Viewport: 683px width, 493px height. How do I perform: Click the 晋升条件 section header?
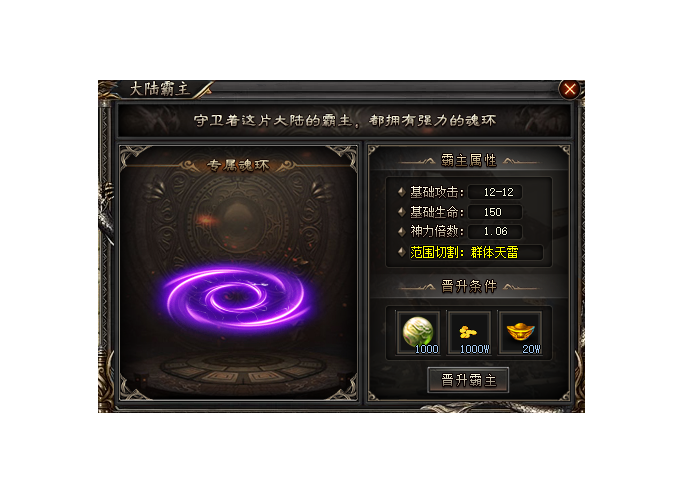(469, 286)
